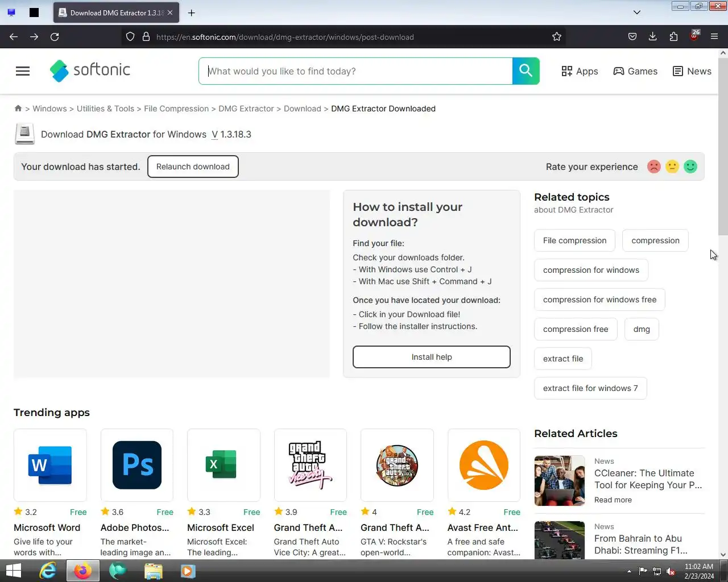Click Relaunch download button
The width and height of the screenshot is (728, 582).
coord(193,167)
